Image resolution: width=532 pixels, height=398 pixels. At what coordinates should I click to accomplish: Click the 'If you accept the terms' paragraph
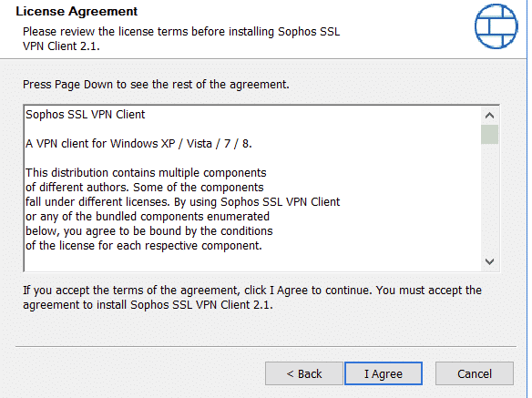pyautogui.click(x=252, y=298)
